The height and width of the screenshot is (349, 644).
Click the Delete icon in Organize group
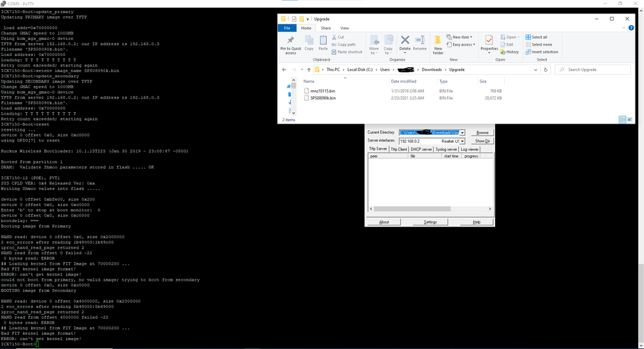(x=405, y=43)
